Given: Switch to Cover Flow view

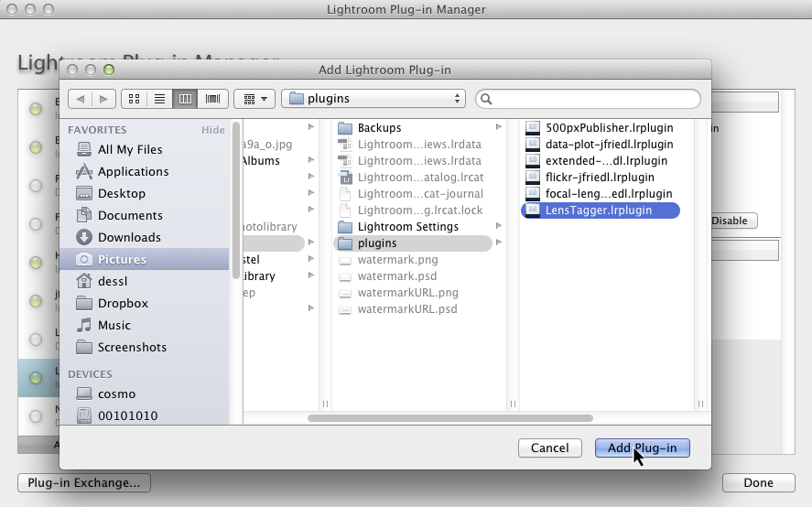Looking at the screenshot, I should pyautogui.click(x=212, y=99).
